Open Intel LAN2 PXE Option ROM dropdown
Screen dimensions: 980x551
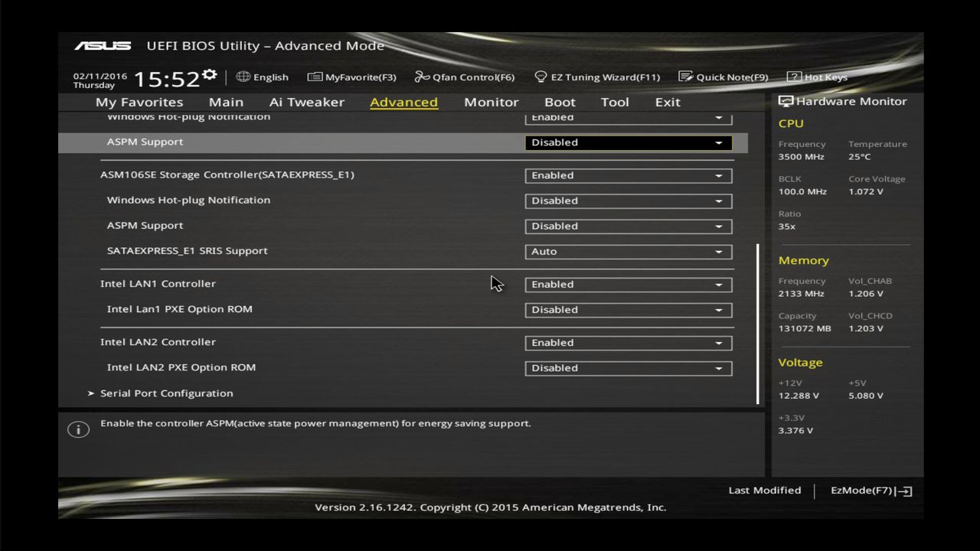click(x=629, y=368)
